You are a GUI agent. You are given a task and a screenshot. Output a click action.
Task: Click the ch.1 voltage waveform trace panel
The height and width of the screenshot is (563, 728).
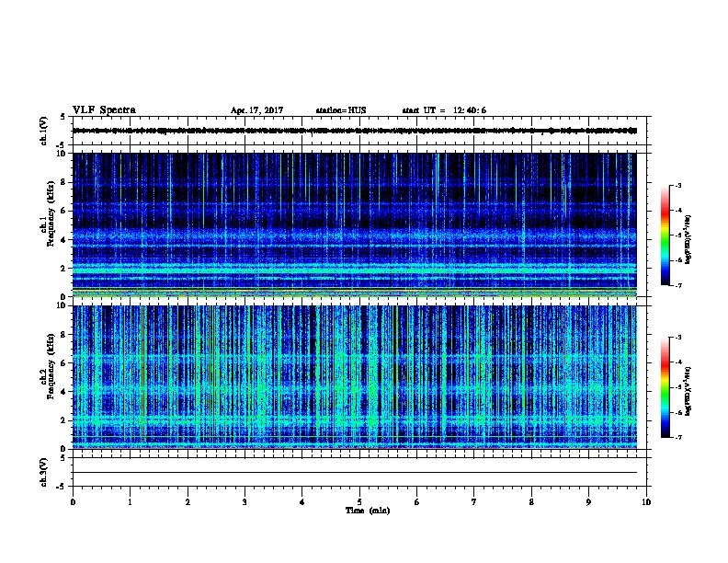click(359, 131)
